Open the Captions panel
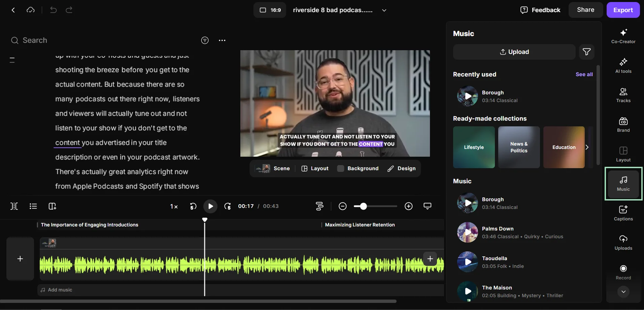 [x=623, y=213]
